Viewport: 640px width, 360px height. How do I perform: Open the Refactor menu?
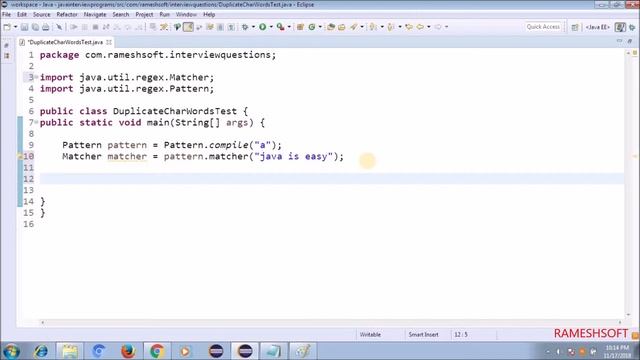[x=67, y=14]
